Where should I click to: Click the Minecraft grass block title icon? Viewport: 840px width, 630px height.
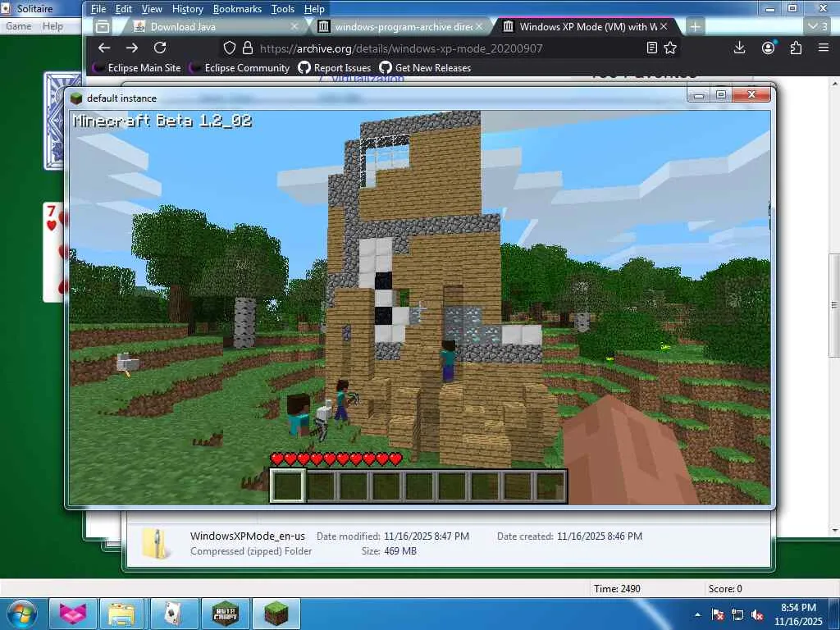76,98
